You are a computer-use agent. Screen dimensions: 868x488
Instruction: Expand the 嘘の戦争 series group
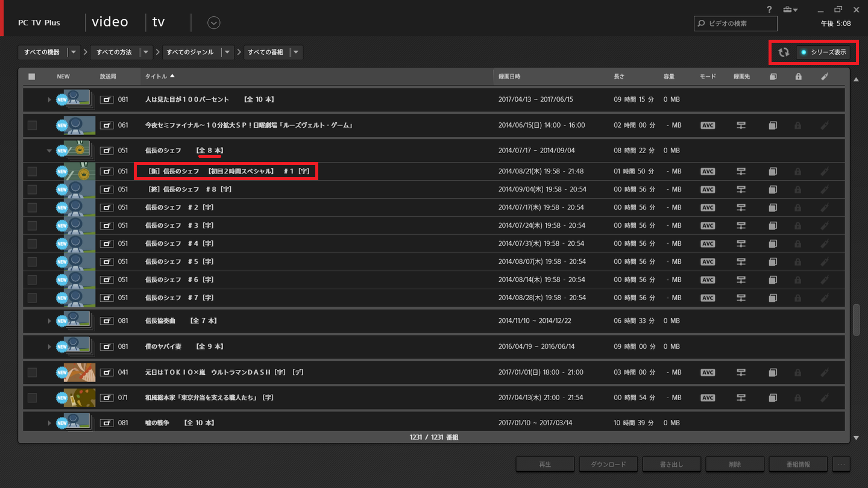point(49,422)
